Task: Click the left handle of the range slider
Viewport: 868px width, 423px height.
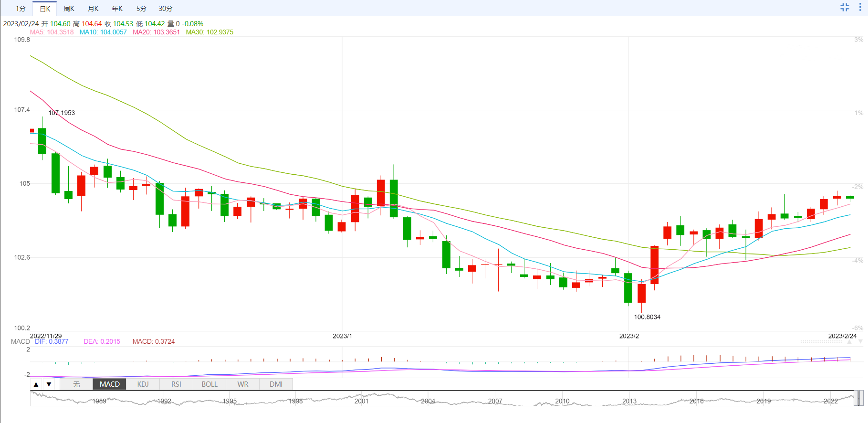Action: (x=855, y=398)
